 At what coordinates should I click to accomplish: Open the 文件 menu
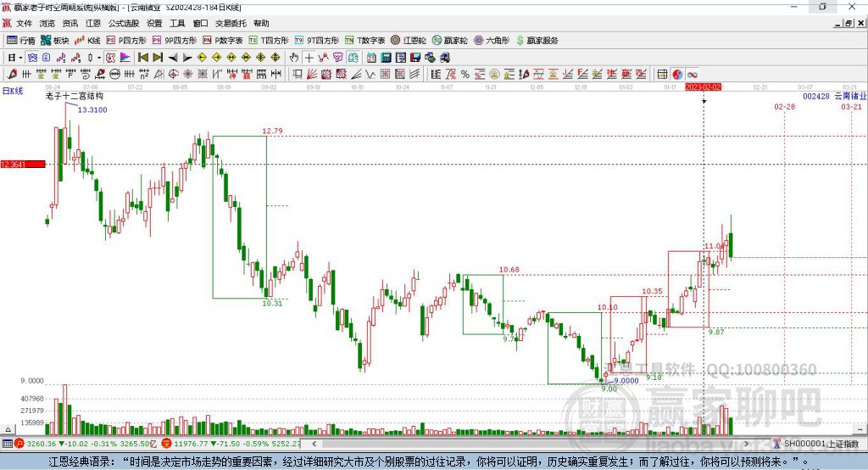point(24,23)
